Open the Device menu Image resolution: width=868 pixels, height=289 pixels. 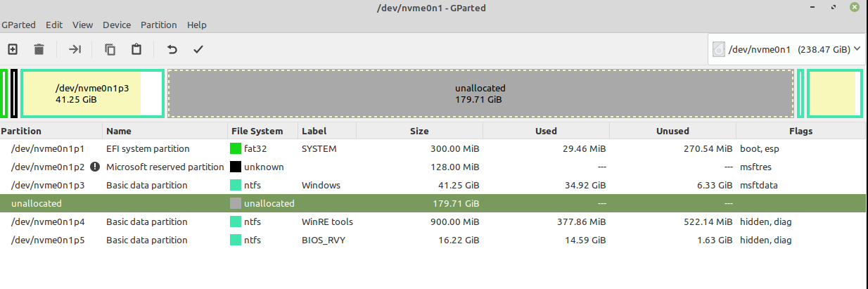point(117,25)
